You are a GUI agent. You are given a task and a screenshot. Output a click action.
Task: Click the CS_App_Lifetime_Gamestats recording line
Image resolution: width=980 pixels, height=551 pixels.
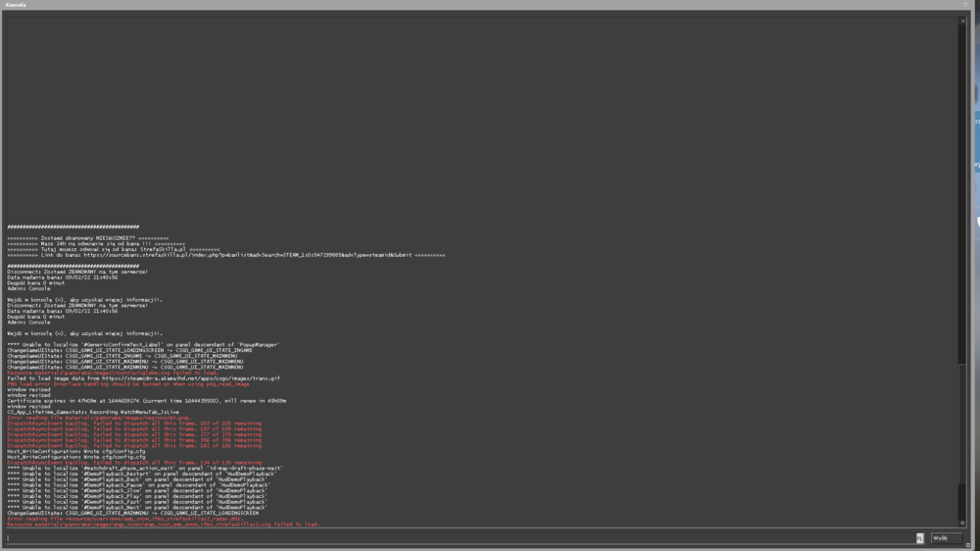(x=92, y=412)
